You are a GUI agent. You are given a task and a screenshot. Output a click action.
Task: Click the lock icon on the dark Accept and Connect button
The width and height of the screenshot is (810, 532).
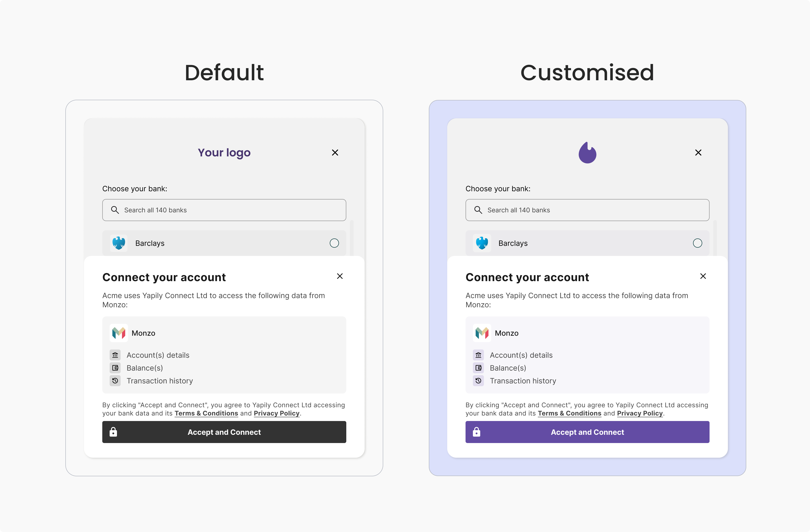tap(113, 432)
